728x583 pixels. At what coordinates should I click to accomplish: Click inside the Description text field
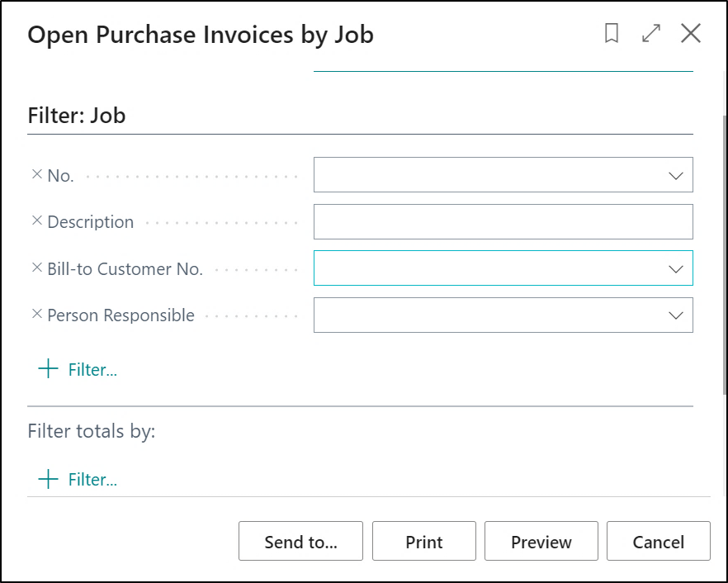click(503, 222)
